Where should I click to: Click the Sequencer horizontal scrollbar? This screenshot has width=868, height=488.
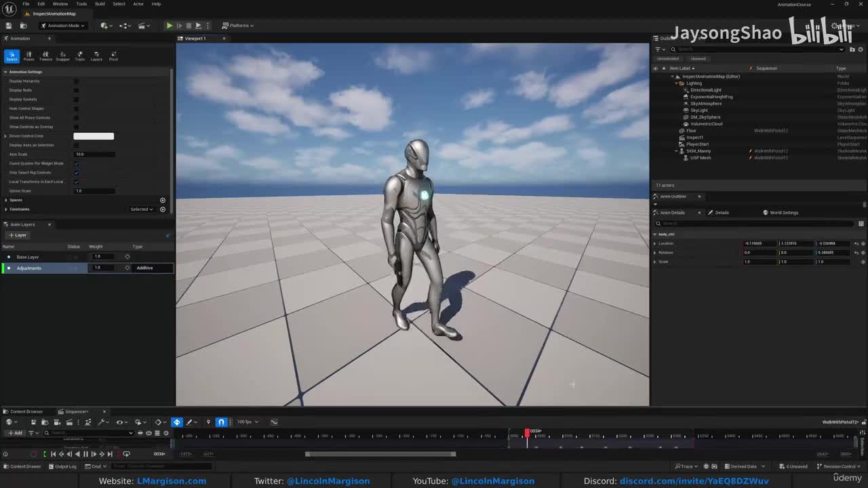pos(380,454)
